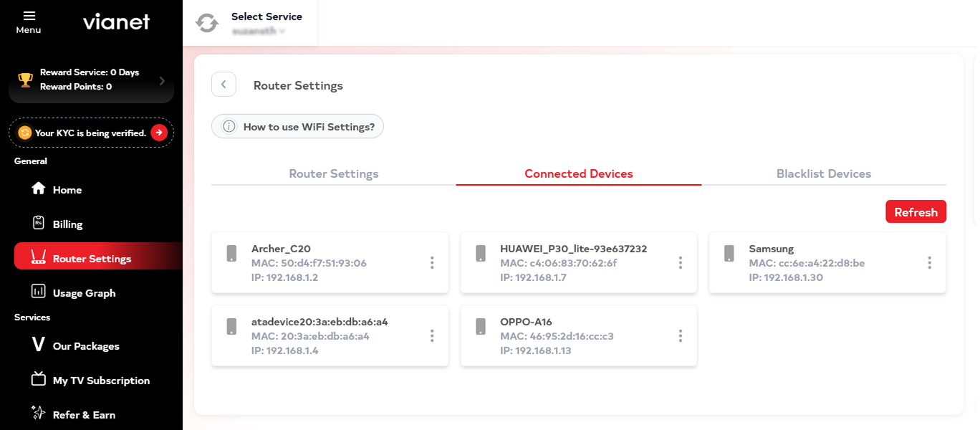The image size is (980, 430).
Task: Click the red Refresh button
Action: tap(916, 212)
